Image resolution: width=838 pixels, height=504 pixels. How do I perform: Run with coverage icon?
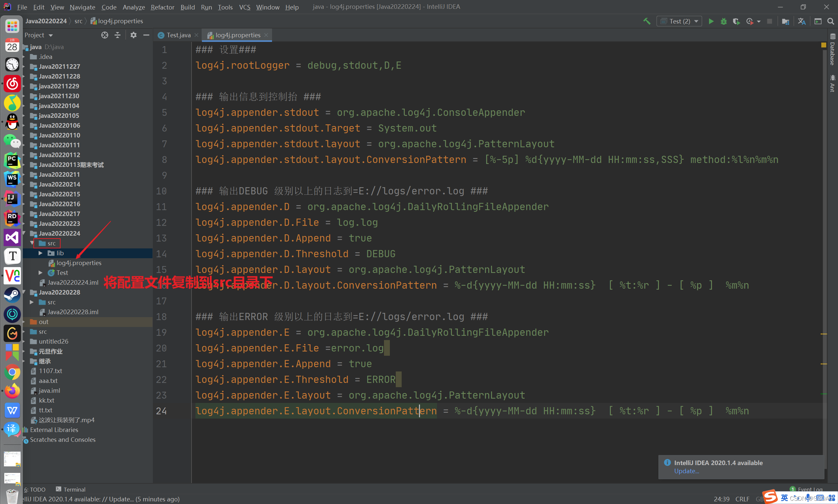pos(736,21)
